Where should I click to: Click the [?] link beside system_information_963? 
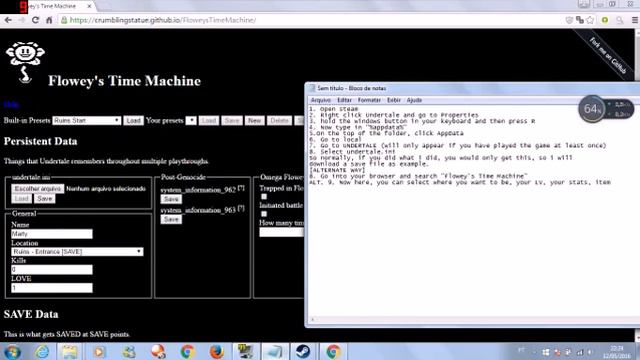(x=242, y=208)
